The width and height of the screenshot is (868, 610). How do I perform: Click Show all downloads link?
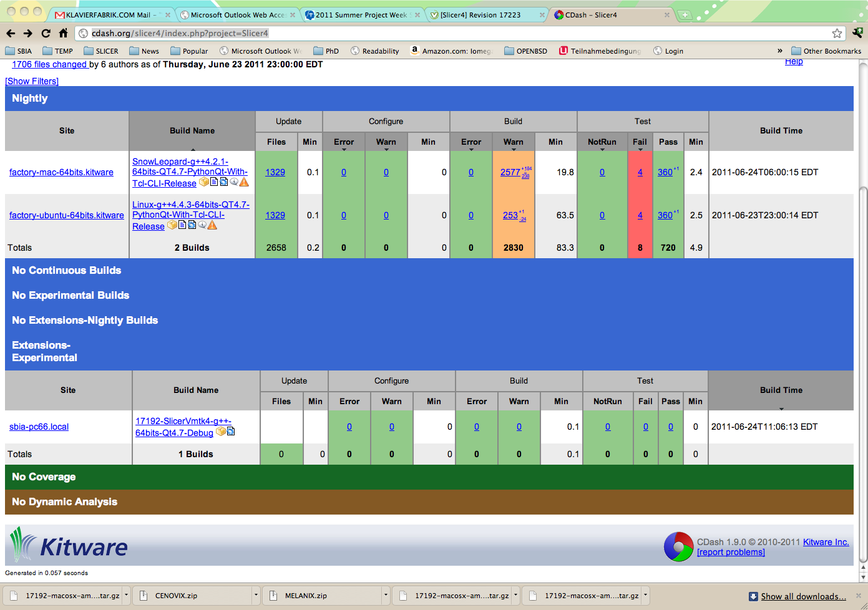(x=803, y=596)
